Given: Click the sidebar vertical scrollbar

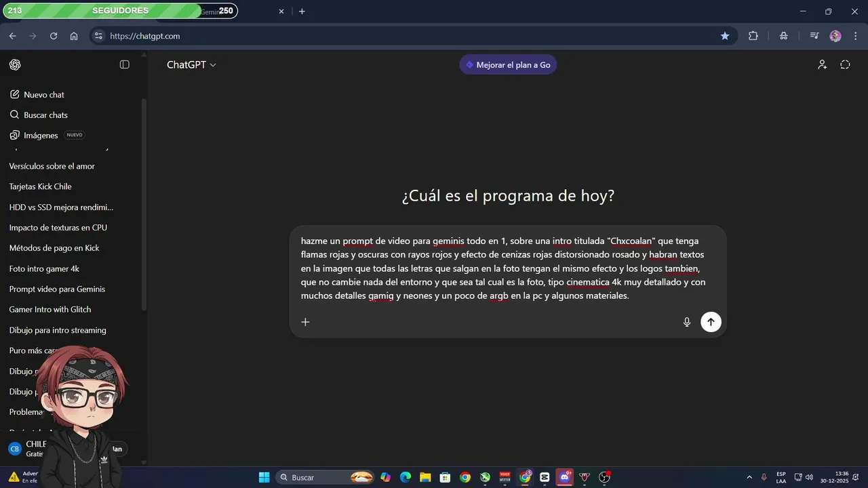Looking at the screenshot, I should (x=143, y=203).
